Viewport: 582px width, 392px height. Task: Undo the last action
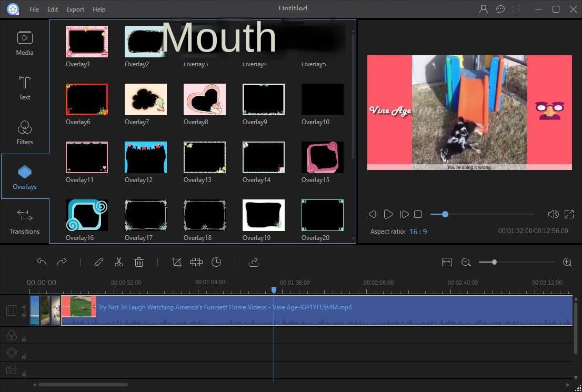click(x=42, y=262)
